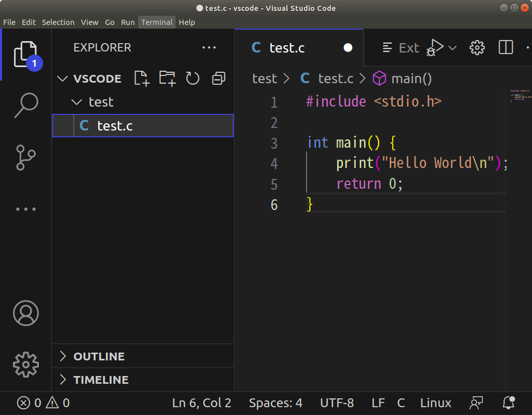Click the print("Hello World\n") statement
The width and height of the screenshot is (532, 415).
(421, 163)
